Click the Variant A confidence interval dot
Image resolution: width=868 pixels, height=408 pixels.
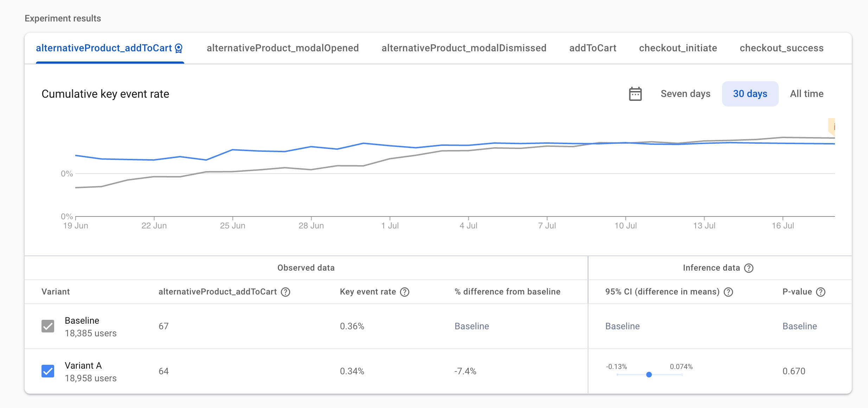pos(649,375)
